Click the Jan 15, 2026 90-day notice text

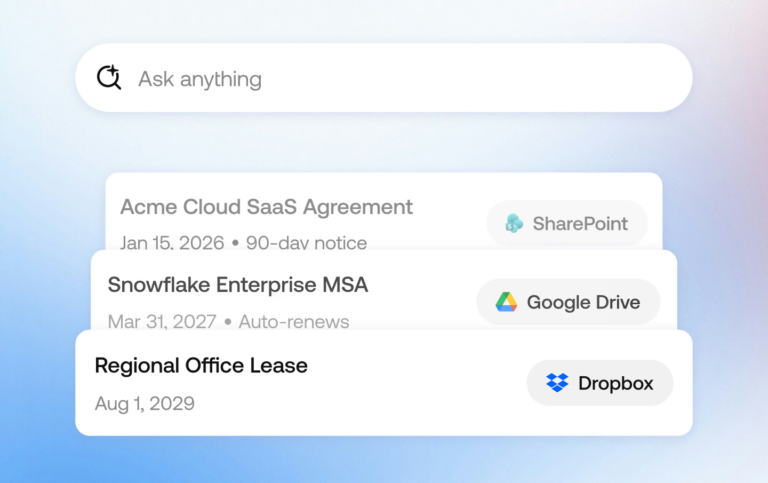pos(243,242)
